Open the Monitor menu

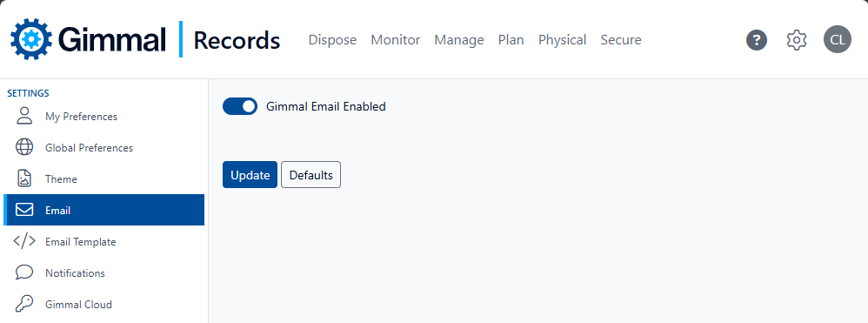[395, 40]
